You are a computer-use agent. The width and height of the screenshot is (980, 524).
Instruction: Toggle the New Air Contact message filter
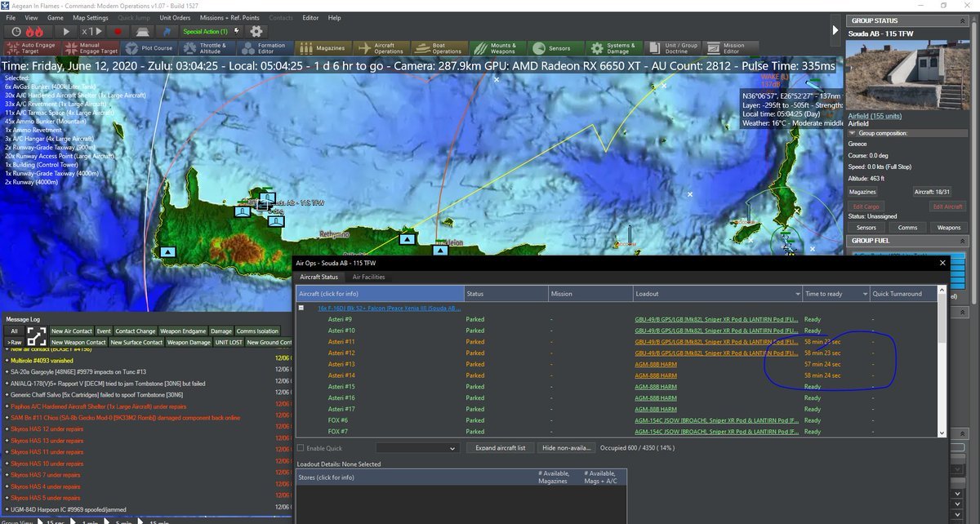click(x=71, y=331)
